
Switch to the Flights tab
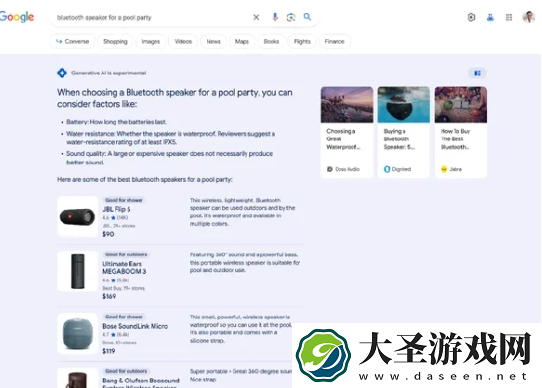coord(302,41)
